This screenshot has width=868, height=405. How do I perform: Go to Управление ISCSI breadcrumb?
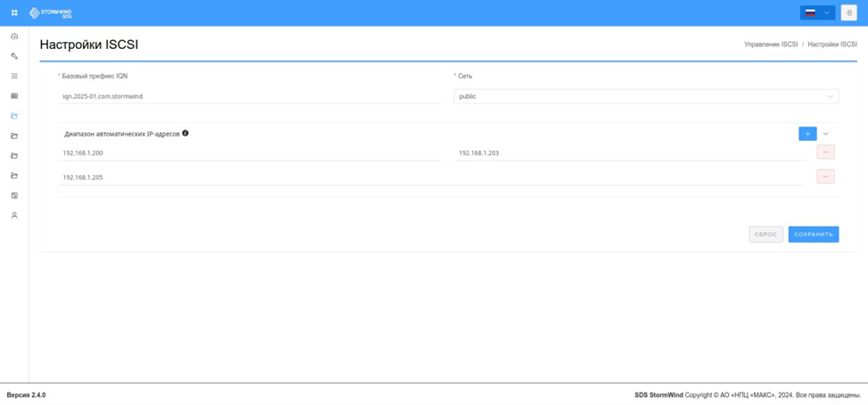click(x=771, y=45)
